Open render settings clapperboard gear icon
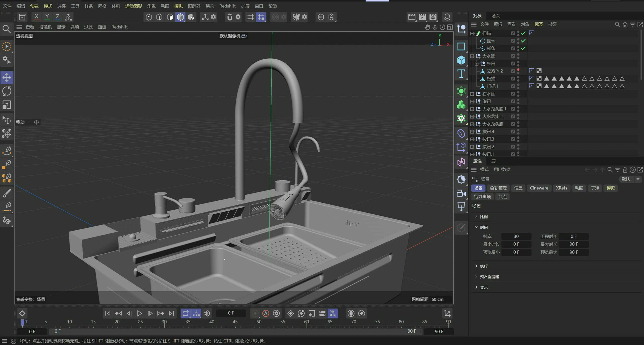Image resolution: width=644 pixels, height=345 pixels. coord(433,17)
